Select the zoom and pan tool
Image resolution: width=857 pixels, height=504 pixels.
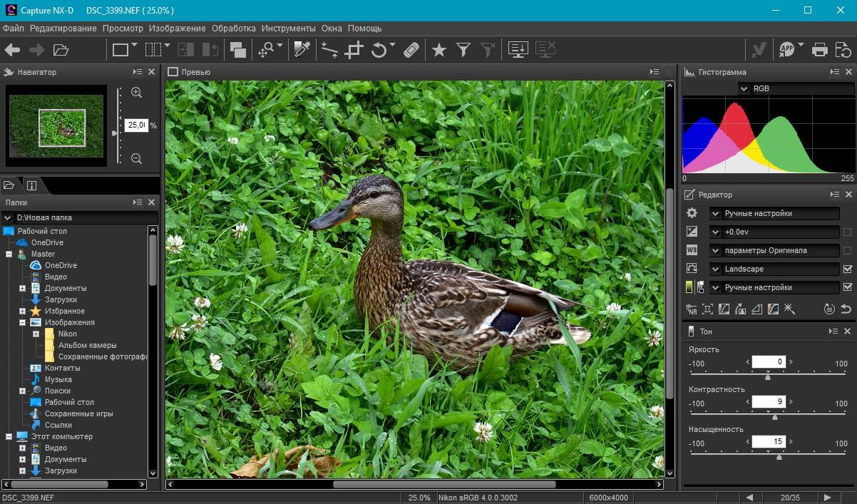pos(266,50)
